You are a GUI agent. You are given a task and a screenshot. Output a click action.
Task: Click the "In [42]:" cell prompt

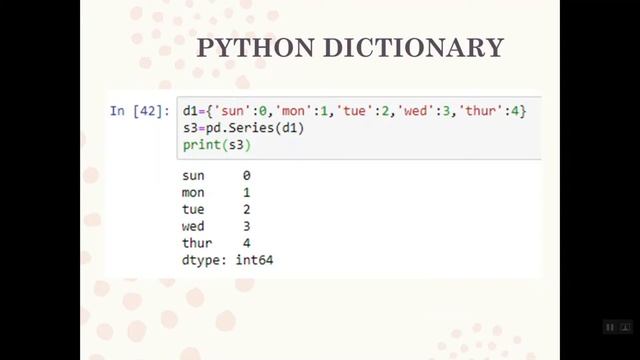pos(140,111)
